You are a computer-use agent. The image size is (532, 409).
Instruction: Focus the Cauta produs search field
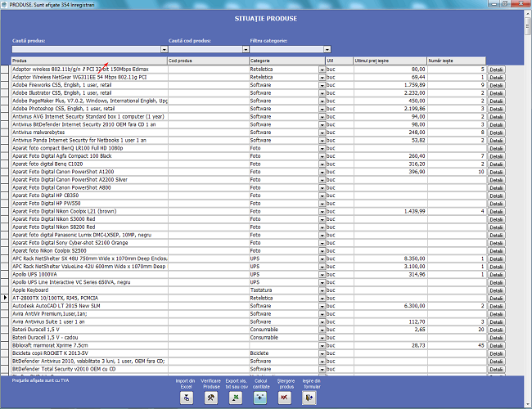[87, 50]
